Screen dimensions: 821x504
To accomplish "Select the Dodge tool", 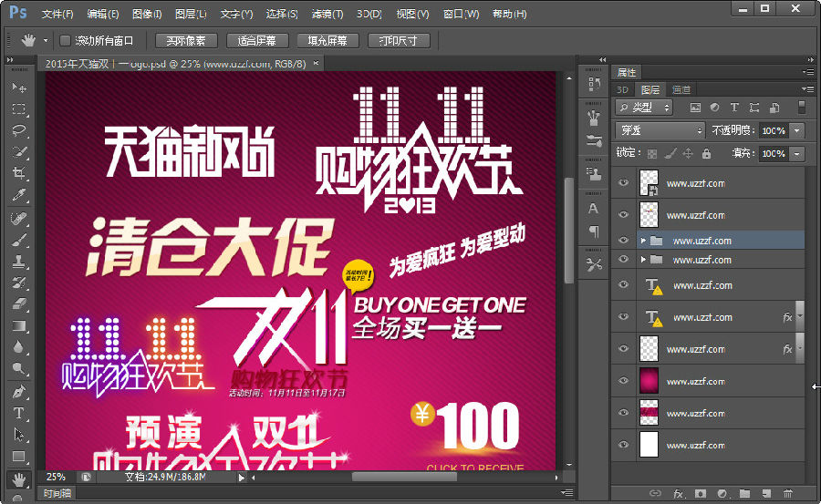I will point(19,368).
